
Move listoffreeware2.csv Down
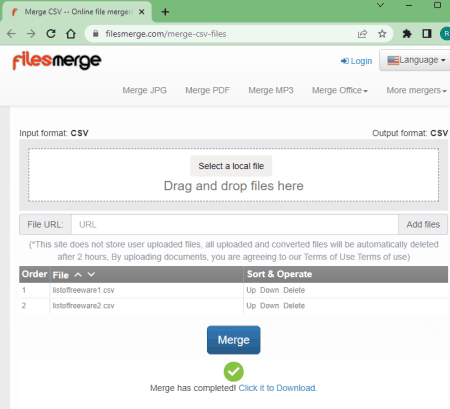[x=269, y=306]
